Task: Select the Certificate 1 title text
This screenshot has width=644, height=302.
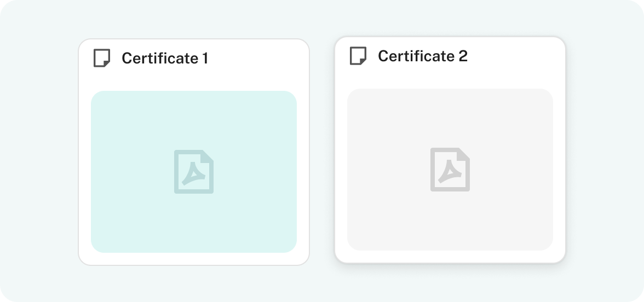Action: (x=165, y=58)
